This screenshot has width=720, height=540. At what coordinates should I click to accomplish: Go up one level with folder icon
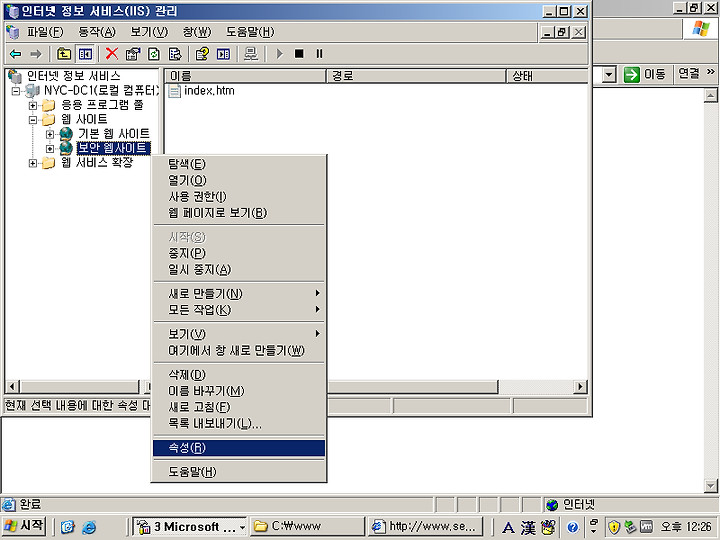pyautogui.click(x=64, y=54)
